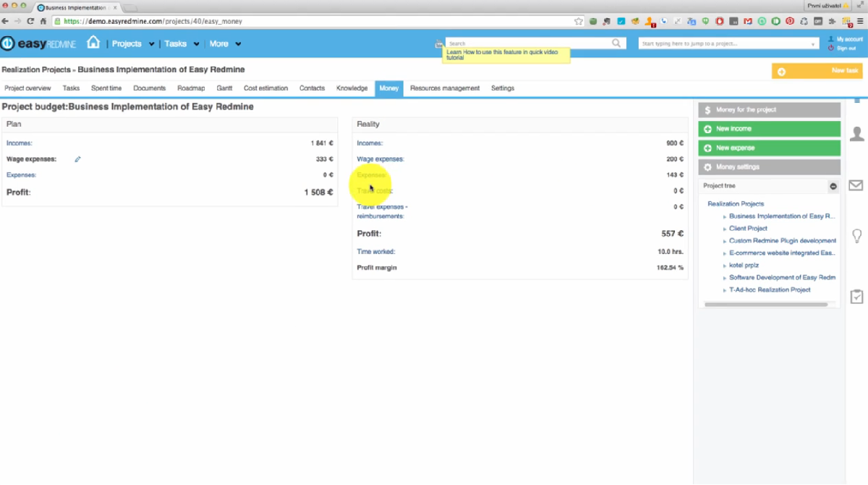The height and width of the screenshot is (485, 868).
Task: Open the project Settings tab
Action: click(503, 88)
